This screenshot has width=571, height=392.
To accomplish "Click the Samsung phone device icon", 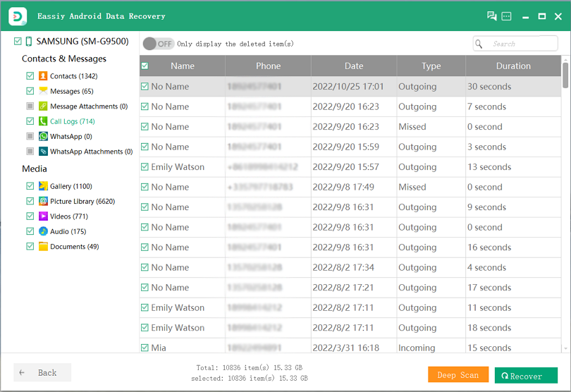I will [x=29, y=41].
